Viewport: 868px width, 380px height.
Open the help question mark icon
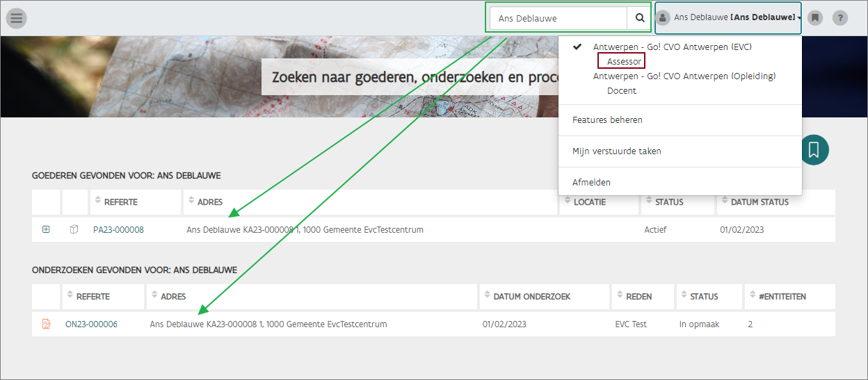[x=840, y=18]
